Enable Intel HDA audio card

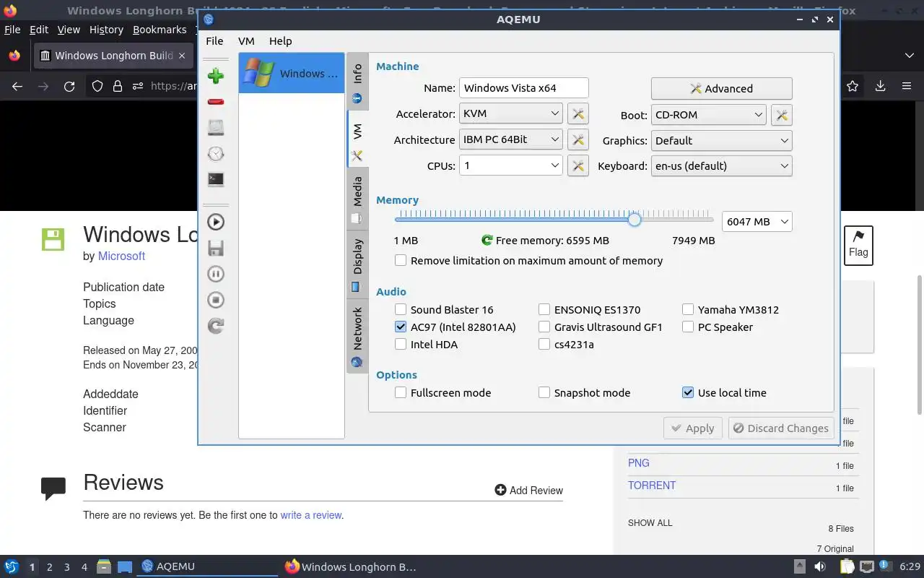(x=401, y=344)
